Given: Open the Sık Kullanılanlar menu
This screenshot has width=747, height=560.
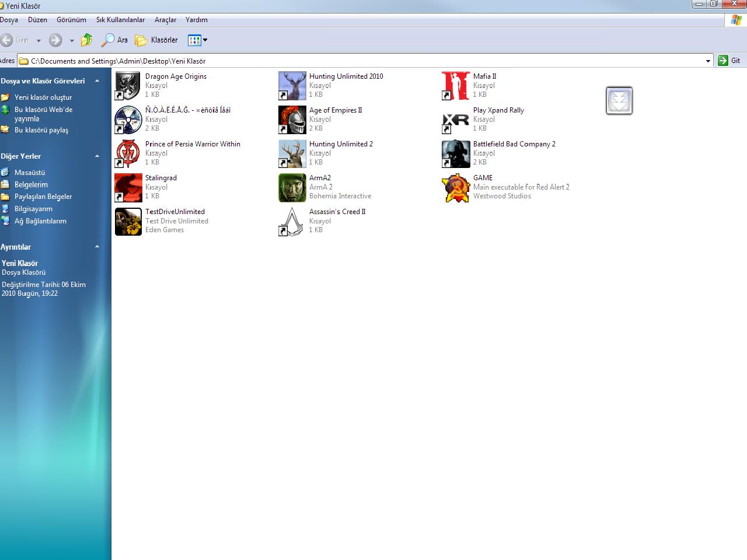Looking at the screenshot, I should click(120, 20).
